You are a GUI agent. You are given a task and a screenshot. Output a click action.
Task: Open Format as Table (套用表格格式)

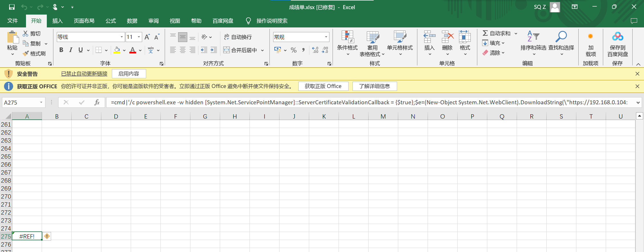372,43
